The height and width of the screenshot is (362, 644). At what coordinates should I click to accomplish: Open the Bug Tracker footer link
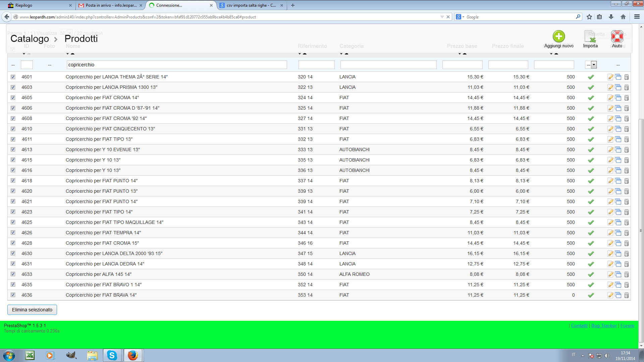coord(604,325)
